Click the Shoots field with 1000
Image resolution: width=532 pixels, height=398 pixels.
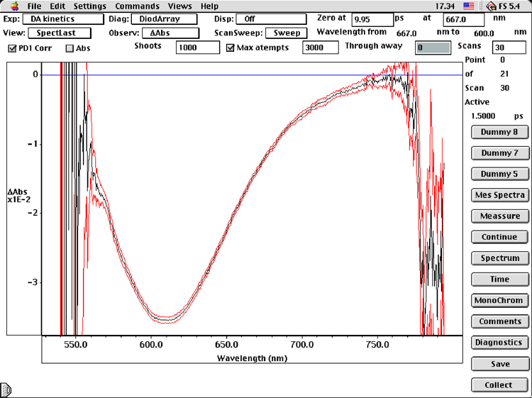point(198,48)
